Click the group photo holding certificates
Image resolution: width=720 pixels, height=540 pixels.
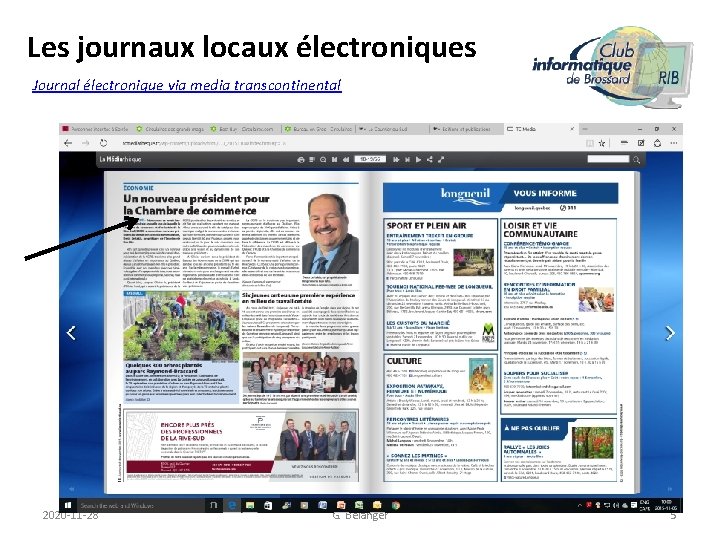tap(300, 372)
